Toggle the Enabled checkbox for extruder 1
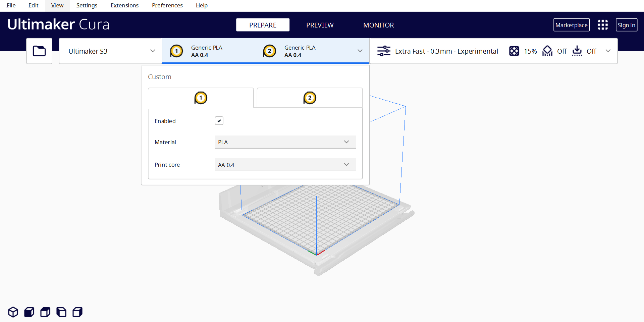This screenshot has height=322, width=644. pos(219,121)
